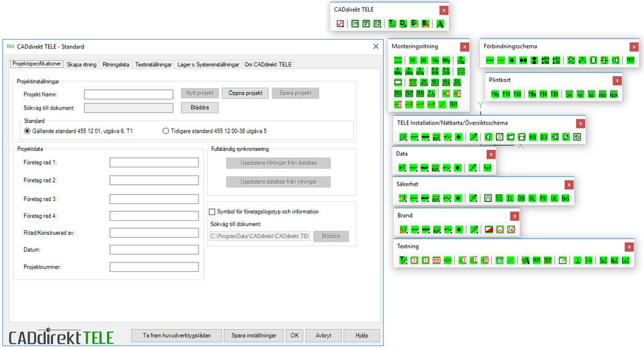
Task: Open the Lager o Systeminställningar tab
Action: pyautogui.click(x=208, y=65)
